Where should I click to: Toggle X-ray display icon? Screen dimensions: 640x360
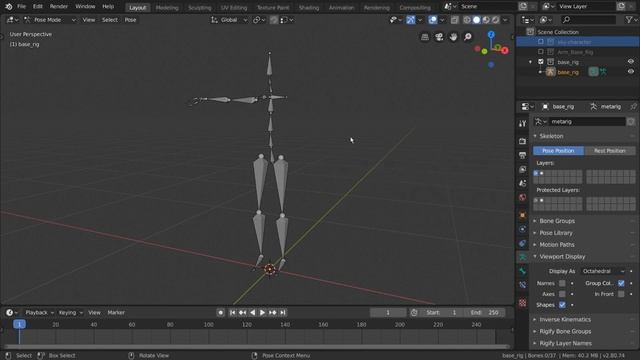455,20
